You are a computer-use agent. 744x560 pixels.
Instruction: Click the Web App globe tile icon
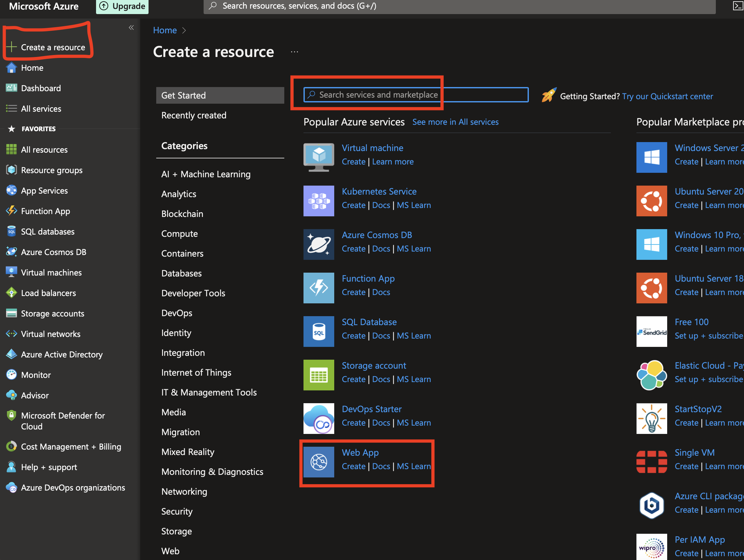pyautogui.click(x=319, y=462)
